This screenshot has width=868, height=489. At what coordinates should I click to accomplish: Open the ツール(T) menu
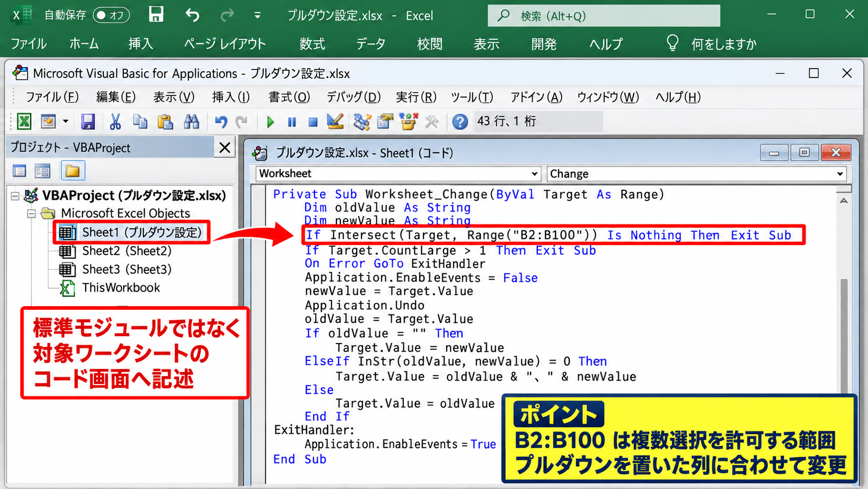coord(472,97)
